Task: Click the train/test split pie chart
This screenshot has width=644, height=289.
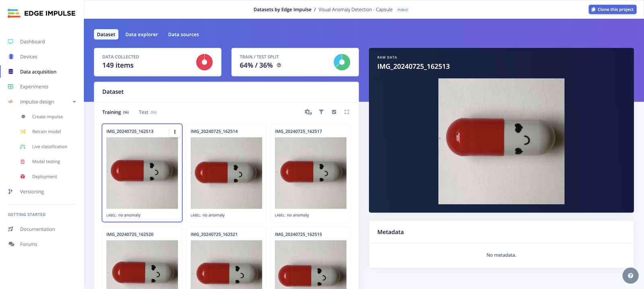Action: tap(342, 62)
